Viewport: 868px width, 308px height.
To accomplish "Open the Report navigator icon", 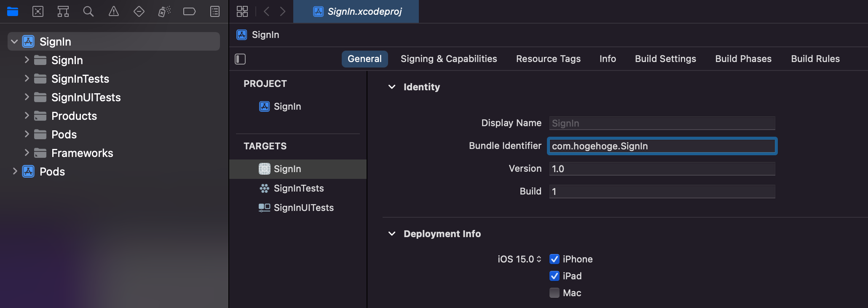I will [215, 11].
